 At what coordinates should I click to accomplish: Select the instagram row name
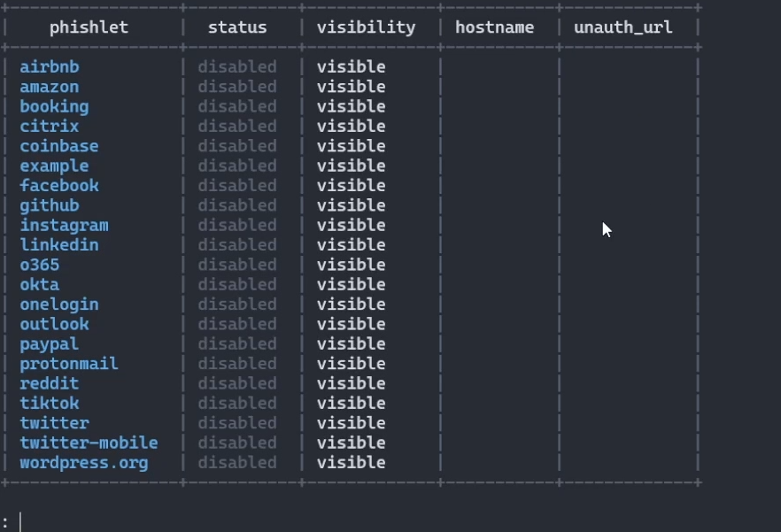point(64,226)
